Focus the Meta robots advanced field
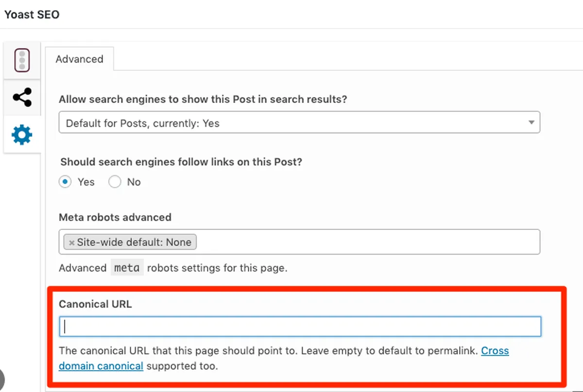 pos(299,241)
